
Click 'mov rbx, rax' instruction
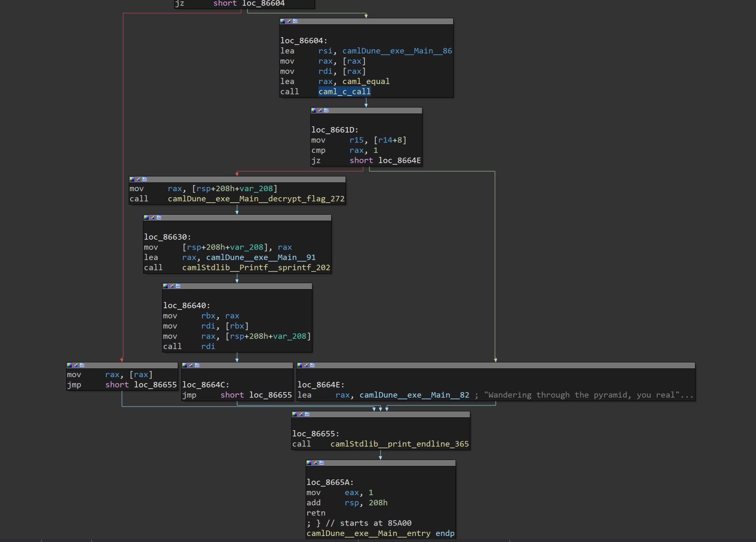click(201, 316)
